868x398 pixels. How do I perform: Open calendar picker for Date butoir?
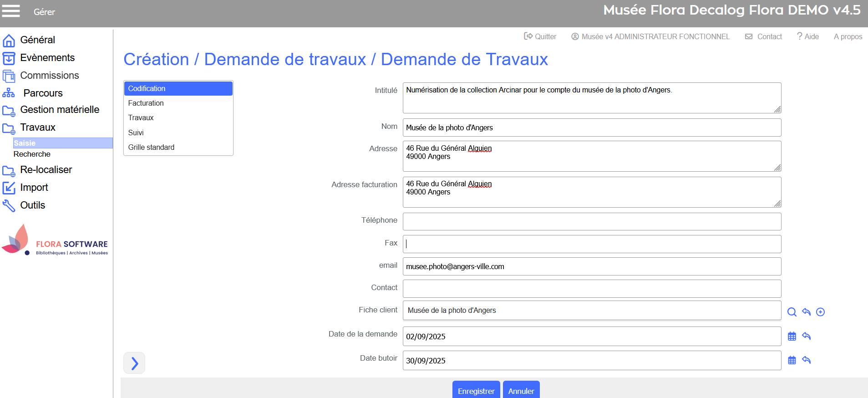[x=792, y=360]
